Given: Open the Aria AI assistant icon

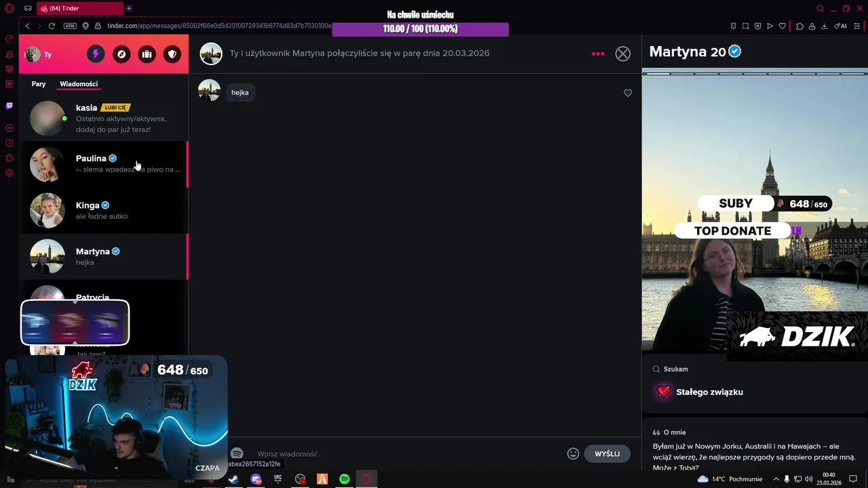Looking at the screenshot, I should 840,26.
